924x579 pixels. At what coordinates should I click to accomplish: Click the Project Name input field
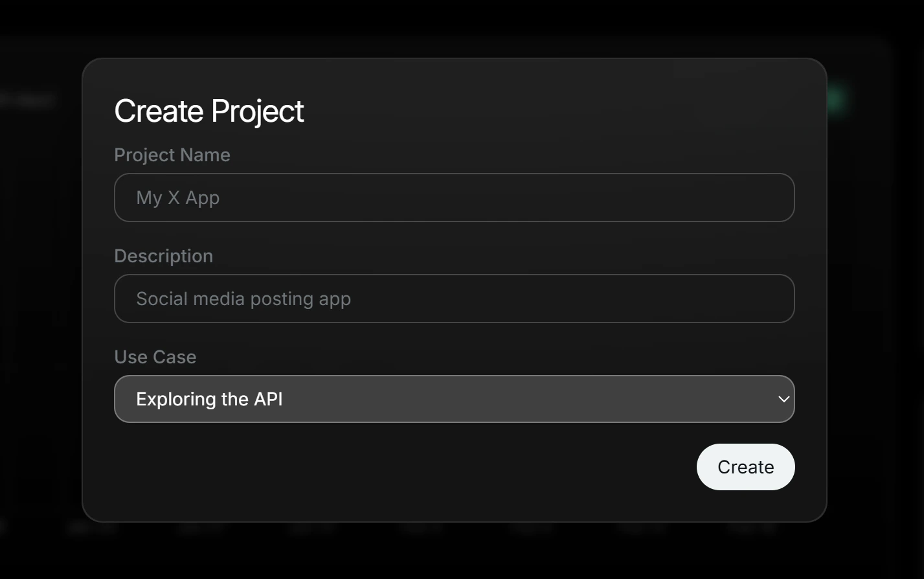click(x=453, y=198)
